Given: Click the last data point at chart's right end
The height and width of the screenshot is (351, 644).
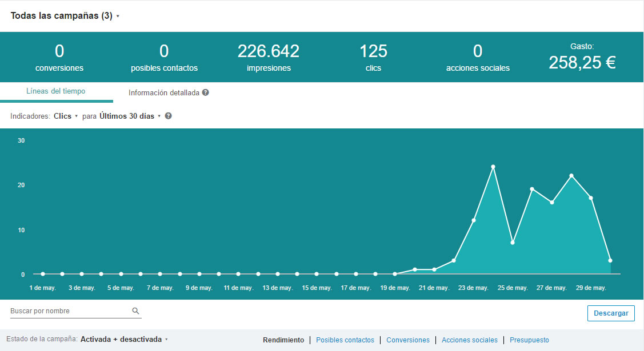Looking at the screenshot, I should click(x=610, y=260).
